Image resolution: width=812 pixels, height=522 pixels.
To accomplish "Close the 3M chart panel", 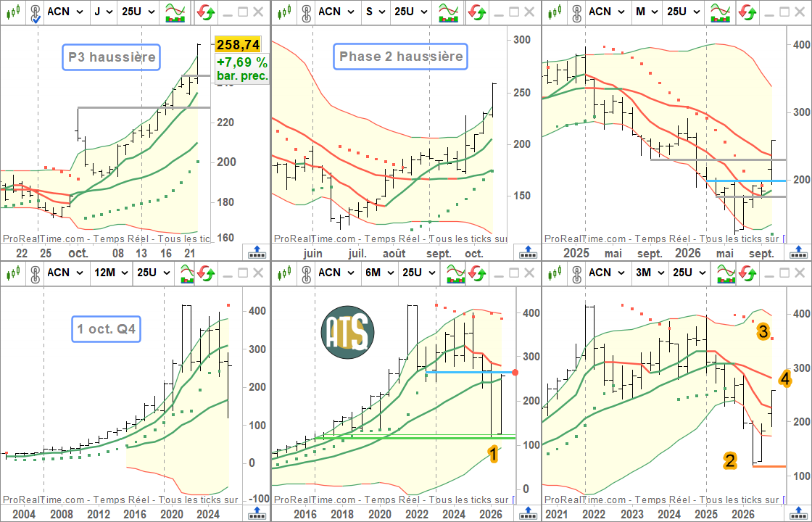I will click(x=800, y=273).
